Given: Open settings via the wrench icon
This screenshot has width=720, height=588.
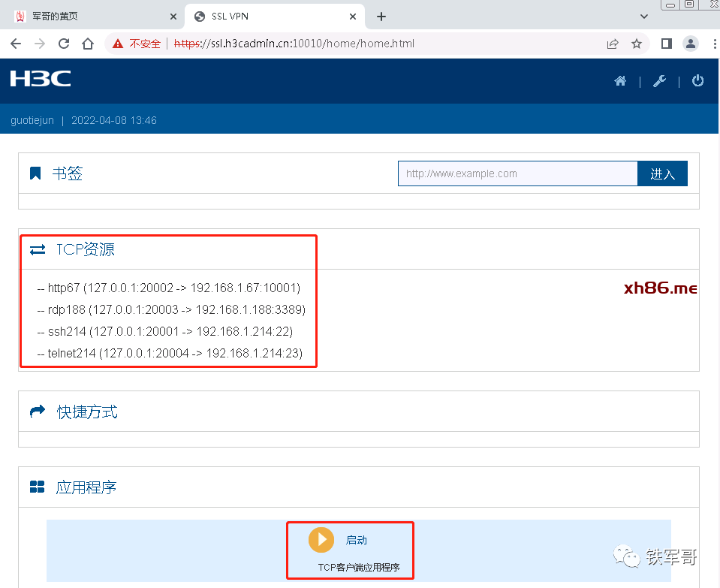Looking at the screenshot, I should (x=659, y=81).
